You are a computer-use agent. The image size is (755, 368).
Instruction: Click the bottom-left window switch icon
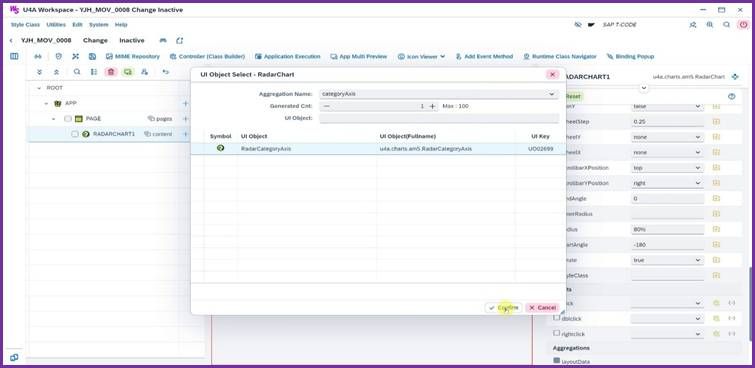14,357
